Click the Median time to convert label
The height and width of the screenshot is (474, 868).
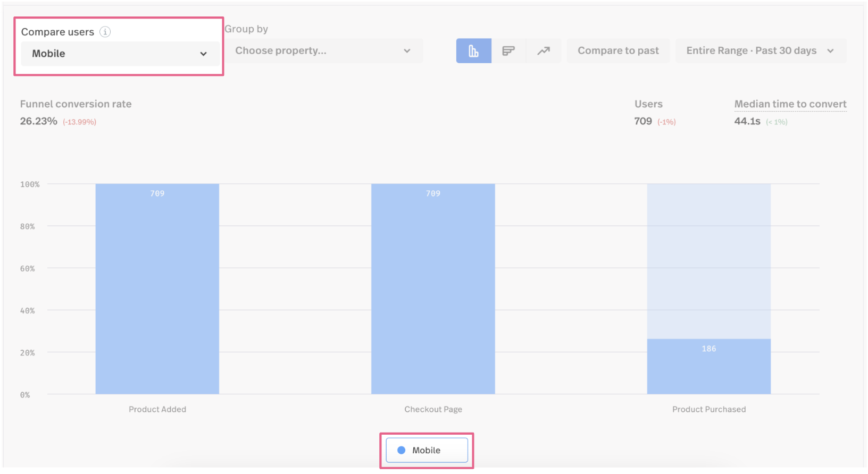790,104
